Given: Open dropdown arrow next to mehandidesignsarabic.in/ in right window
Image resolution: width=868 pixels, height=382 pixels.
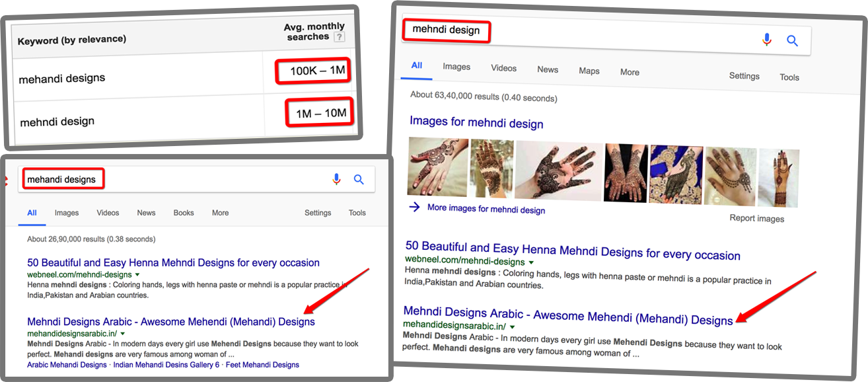Looking at the screenshot, I should coord(511,326).
